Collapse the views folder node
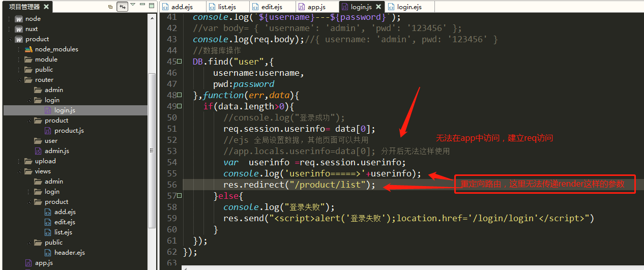 point(19,171)
